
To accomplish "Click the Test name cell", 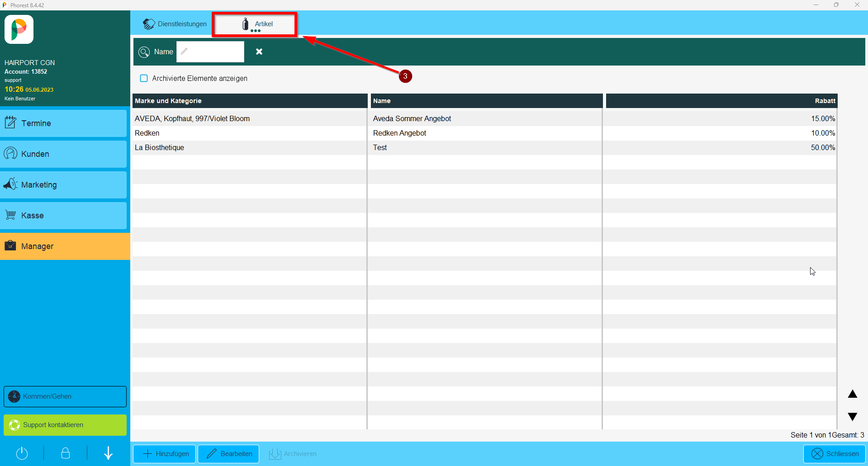I will pos(380,147).
